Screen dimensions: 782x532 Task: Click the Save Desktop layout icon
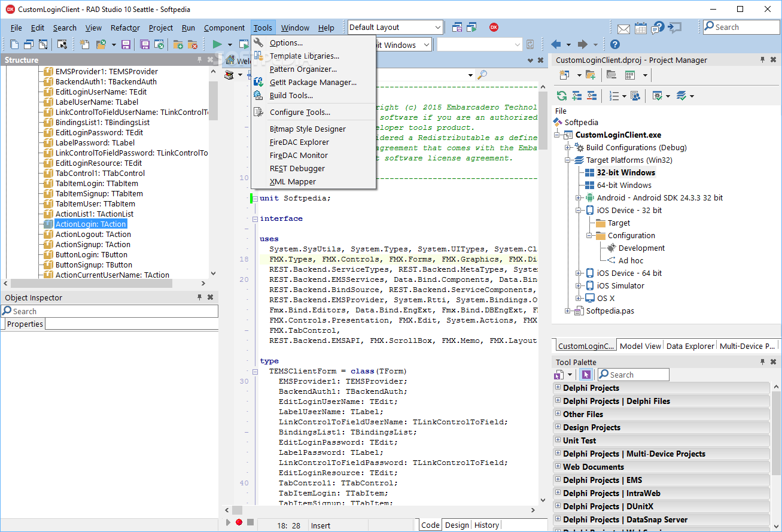457,27
